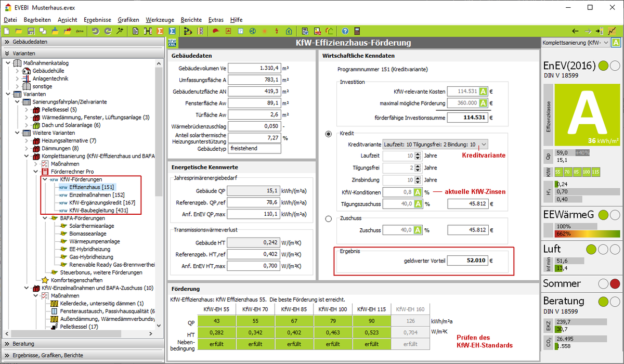Screen dimensions: 624x364
Task: Expand the Gebäudehülle tree node
Action: pyautogui.click(x=18, y=71)
